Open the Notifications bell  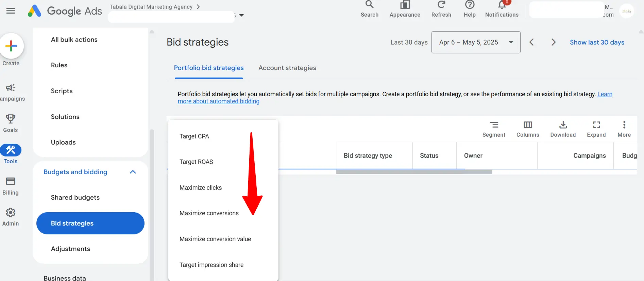(502, 9)
